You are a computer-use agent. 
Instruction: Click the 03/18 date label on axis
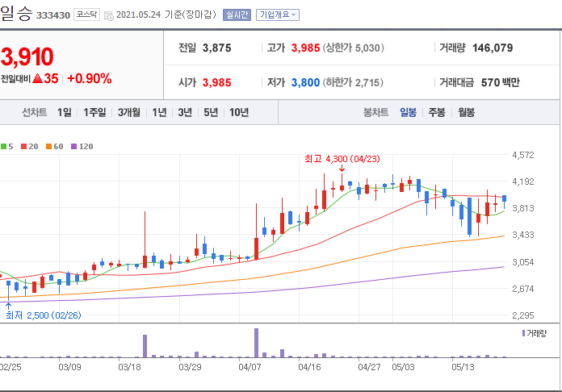(x=129, y=367)
